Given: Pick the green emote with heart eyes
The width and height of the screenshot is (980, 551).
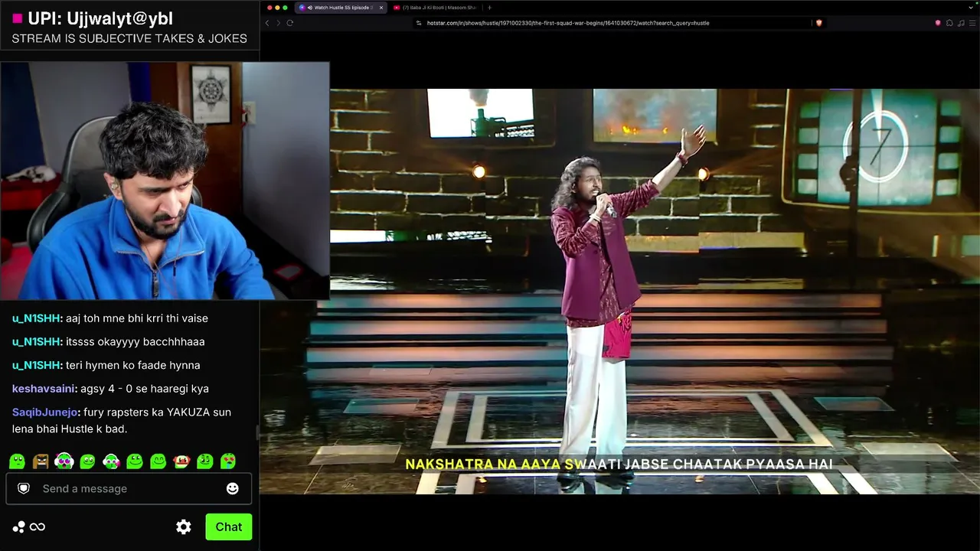Looking at the screenshot, I should 229,461.
